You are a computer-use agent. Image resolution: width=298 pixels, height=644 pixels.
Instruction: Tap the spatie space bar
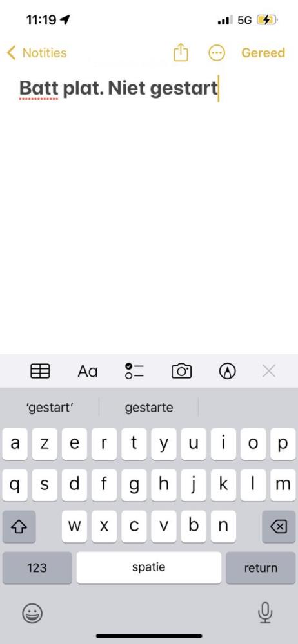148,567
